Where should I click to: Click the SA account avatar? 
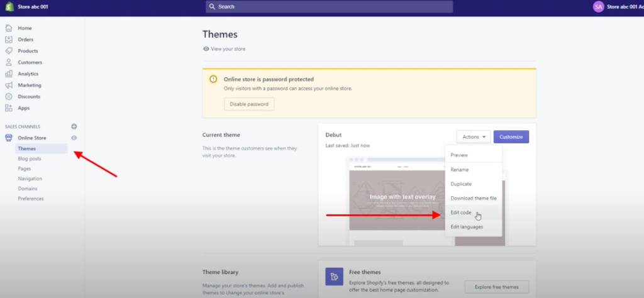(x=599, y=6)
